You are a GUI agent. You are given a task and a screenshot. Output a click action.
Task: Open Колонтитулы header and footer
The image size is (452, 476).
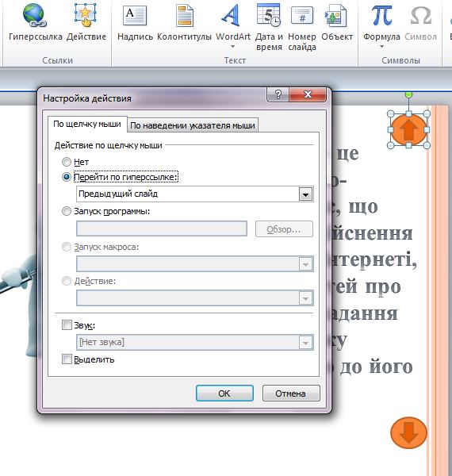(184, 22)
